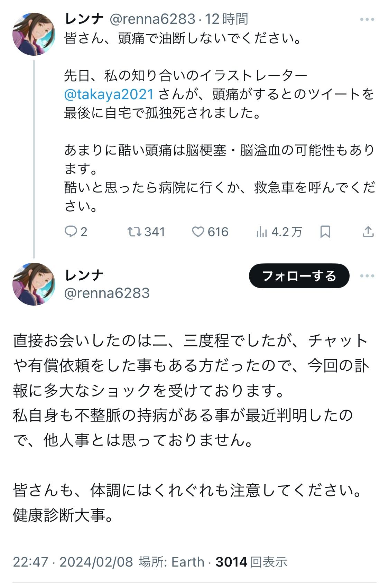Like the tweet with 616 likes
Image resolution: width=389 pixels, height=588 pixels.
click(210, 232)
